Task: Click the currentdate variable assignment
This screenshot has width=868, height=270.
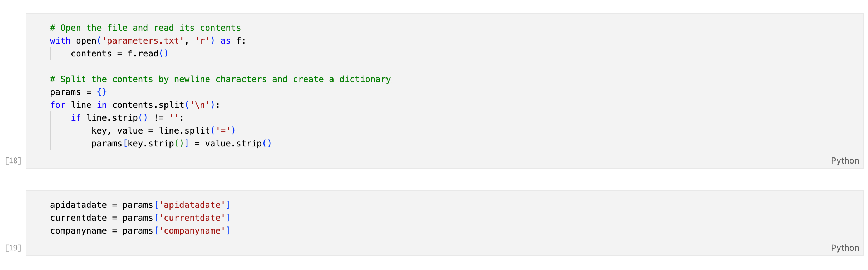Action: 78,218
